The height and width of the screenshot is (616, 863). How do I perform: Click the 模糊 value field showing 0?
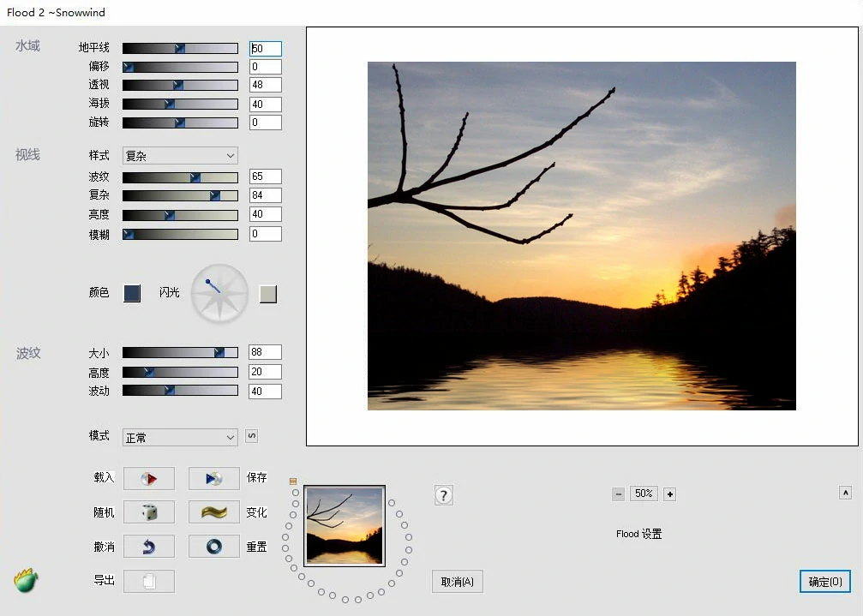pos(266,234)
